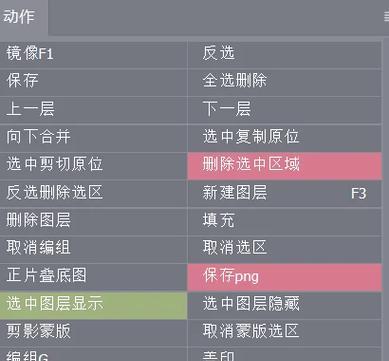Select the 下一层 action
Image resolution: width=389 pixels, height=361 pixels.
coord(284,110)
